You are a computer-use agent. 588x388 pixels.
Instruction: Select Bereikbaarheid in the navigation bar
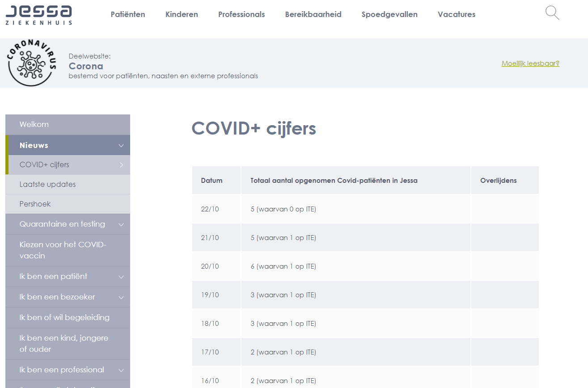click(313, 14)
